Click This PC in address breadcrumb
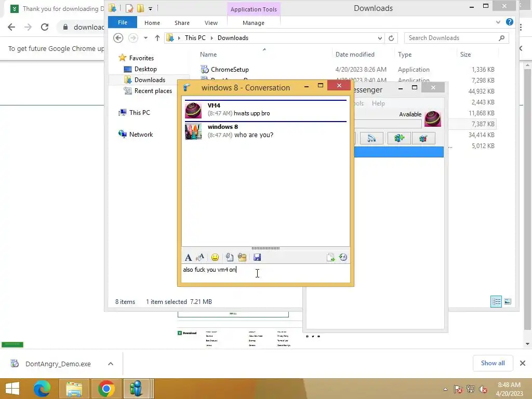The image size is (532, 399). click(195, 37)
